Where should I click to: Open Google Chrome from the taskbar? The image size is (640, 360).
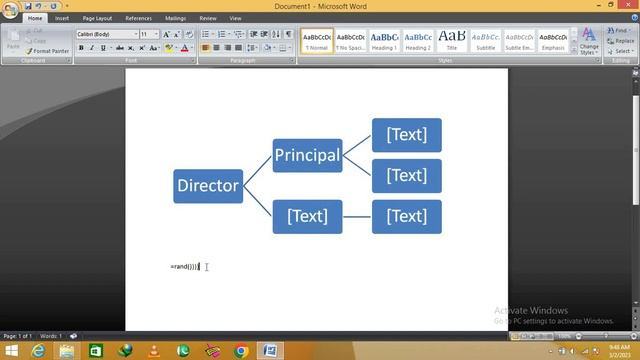click(241, 351)
